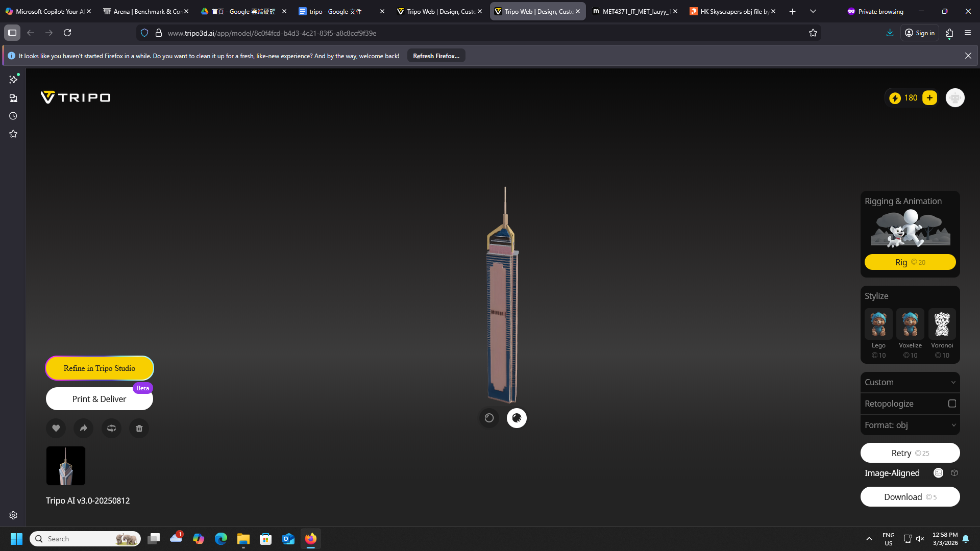
Task: Click Refresh Firefox button in notification
Action: pyautogui.click(x=436, y=56)
